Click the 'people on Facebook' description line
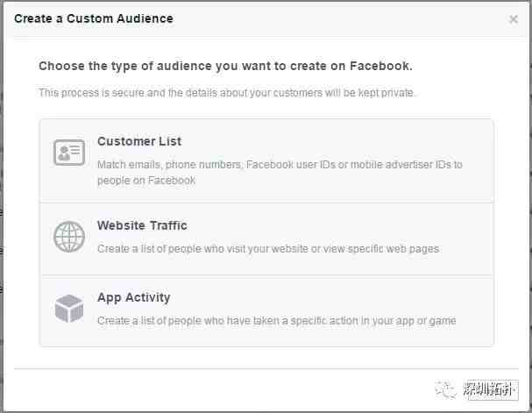Image resolution: width=532 pixels, height=413 pixels. 146,181
